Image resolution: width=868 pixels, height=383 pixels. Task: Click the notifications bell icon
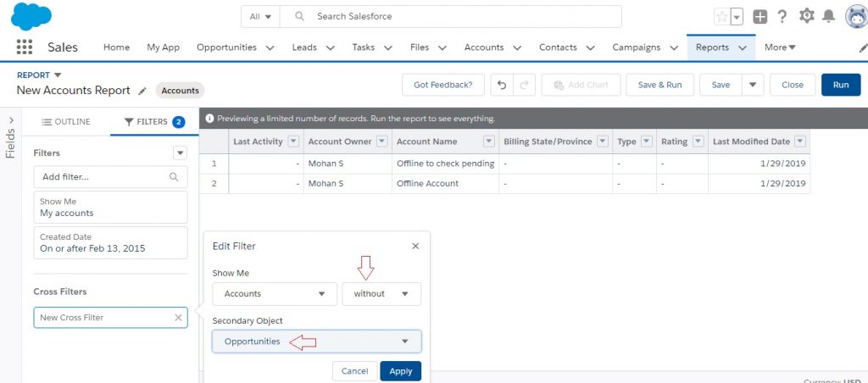[828, 17]
